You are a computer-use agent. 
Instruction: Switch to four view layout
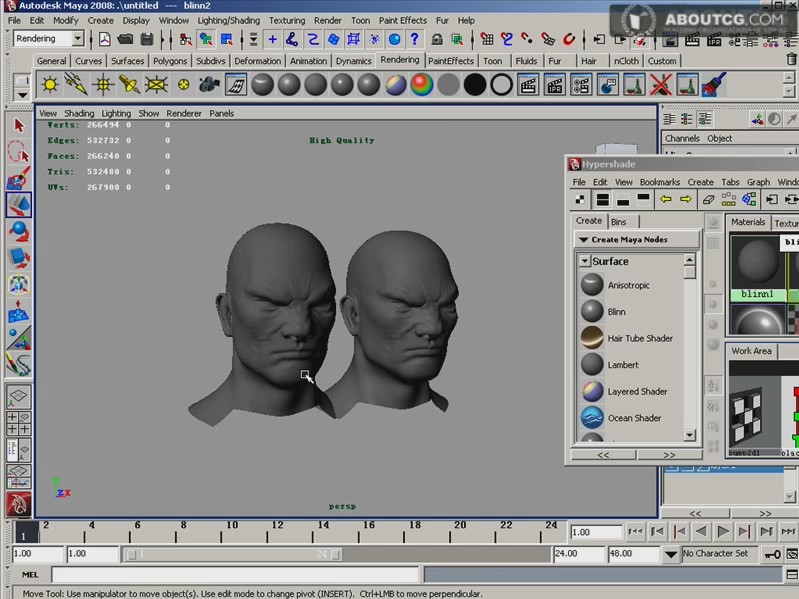[18, 423]
